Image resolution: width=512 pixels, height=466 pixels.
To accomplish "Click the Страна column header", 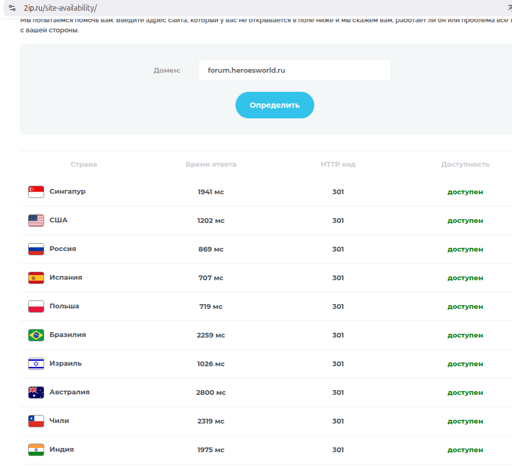I will point(84,164).
